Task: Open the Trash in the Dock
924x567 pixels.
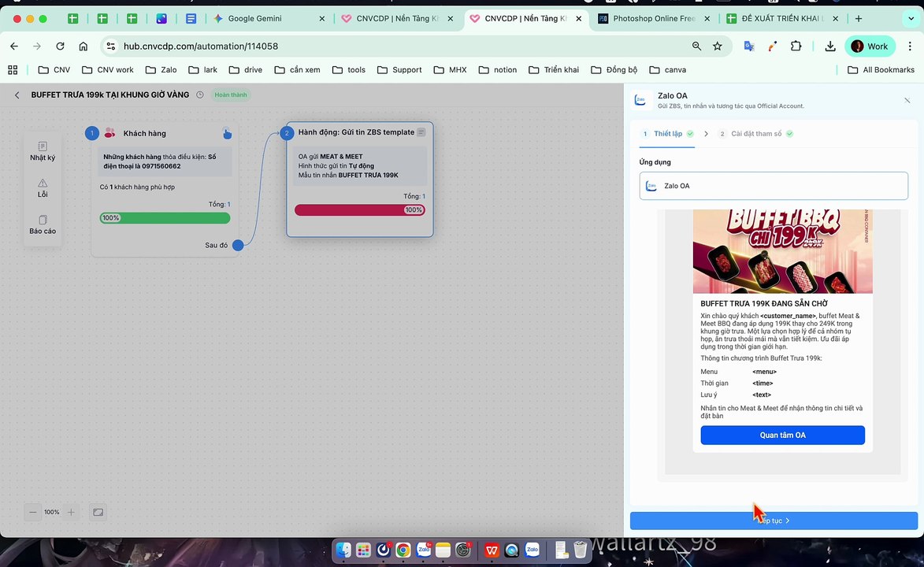Action: tap(581, 550)
